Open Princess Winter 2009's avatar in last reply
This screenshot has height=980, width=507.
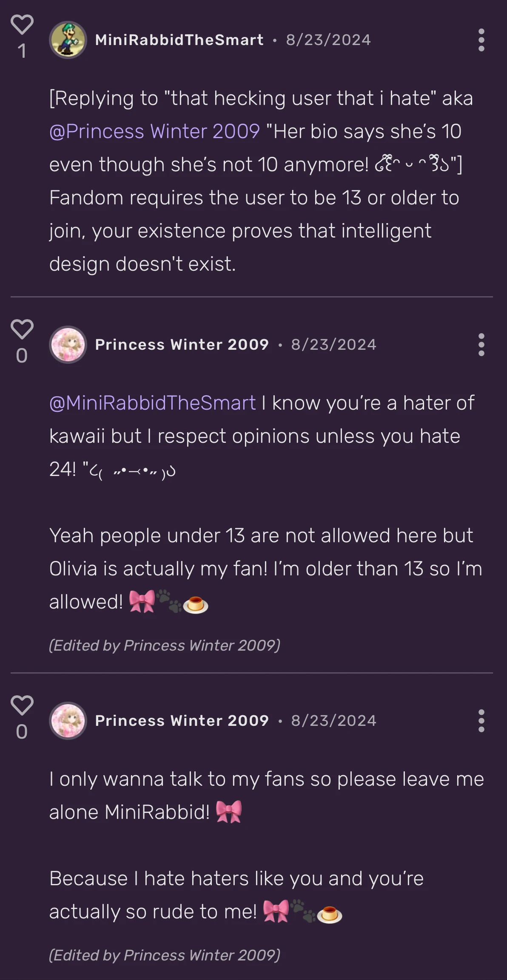pyautogui.click(x=68, y=721)
